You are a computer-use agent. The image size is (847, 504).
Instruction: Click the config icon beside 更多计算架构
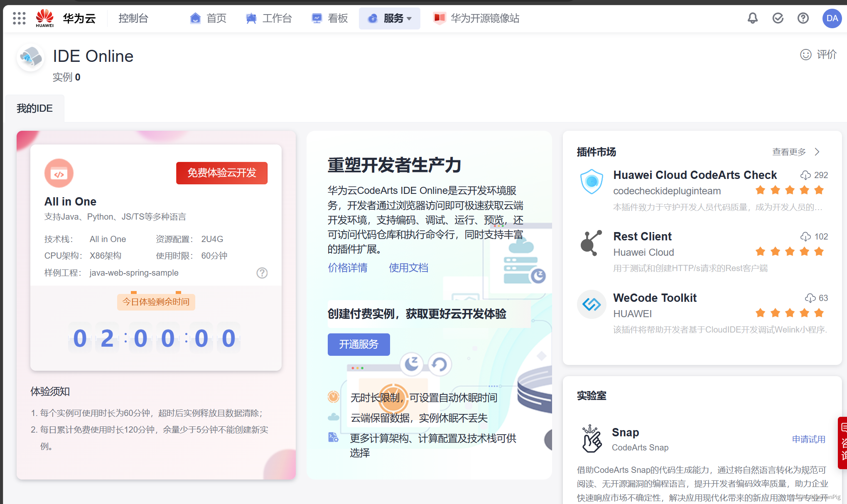(x=334, y=437)
